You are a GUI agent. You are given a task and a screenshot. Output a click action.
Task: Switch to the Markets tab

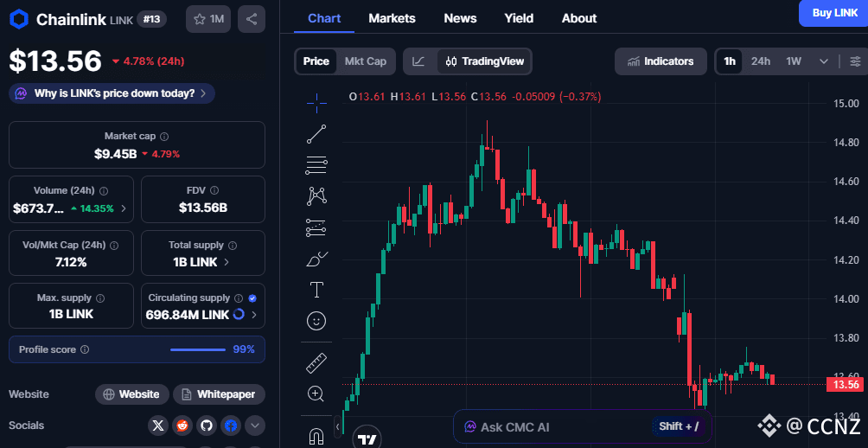pos(392,18)
